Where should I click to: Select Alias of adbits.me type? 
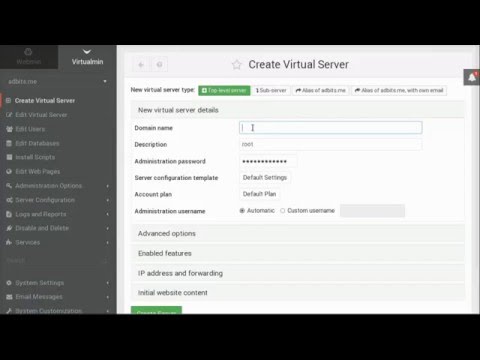[x=321, y=90]
